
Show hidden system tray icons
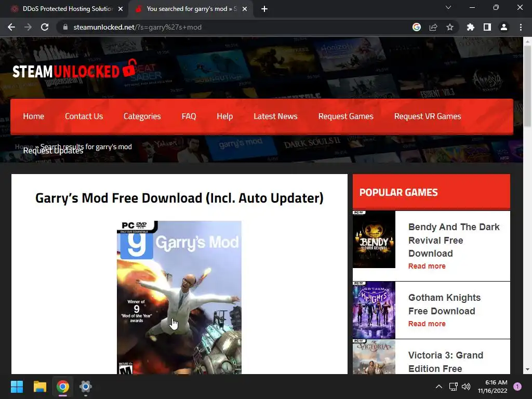438,387
